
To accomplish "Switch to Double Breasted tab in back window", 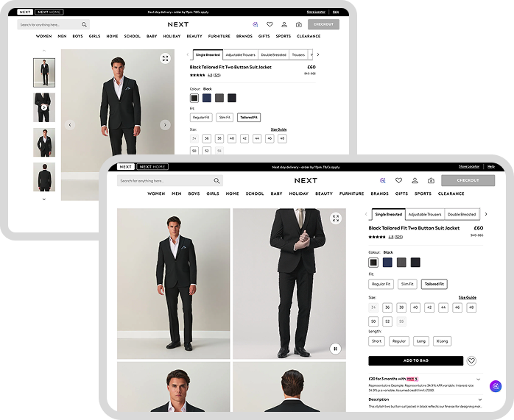I will point(273,55).
